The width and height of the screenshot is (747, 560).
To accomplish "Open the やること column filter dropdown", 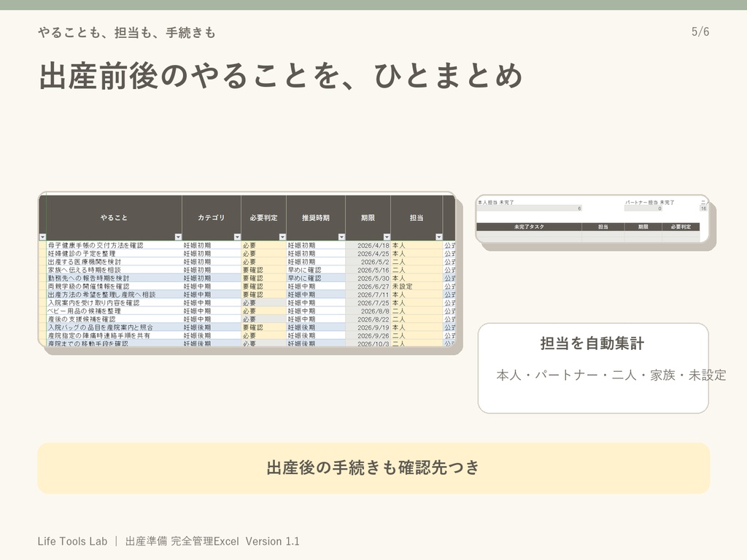I will [x=178, y=237].
